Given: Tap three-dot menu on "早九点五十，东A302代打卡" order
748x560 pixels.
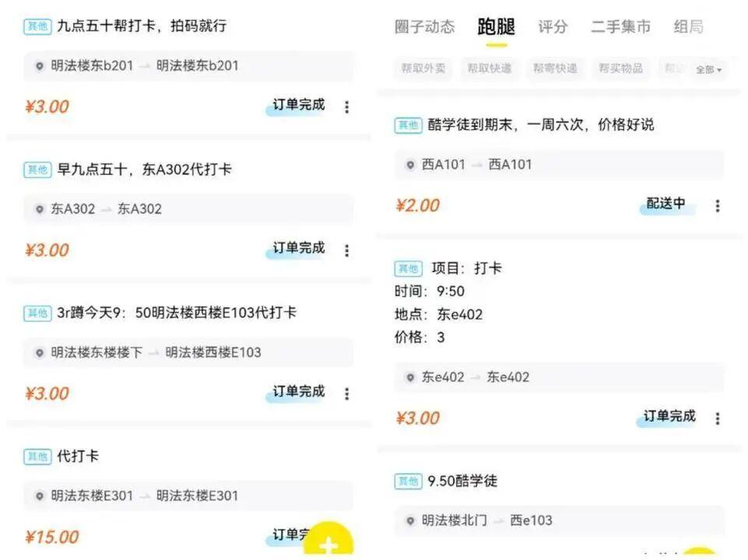Looking at the screenshot, I should click(346, 250).
